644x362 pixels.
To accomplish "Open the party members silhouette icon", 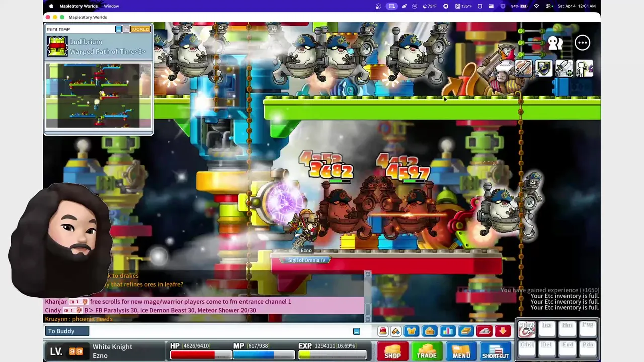I will coord(555,43).
